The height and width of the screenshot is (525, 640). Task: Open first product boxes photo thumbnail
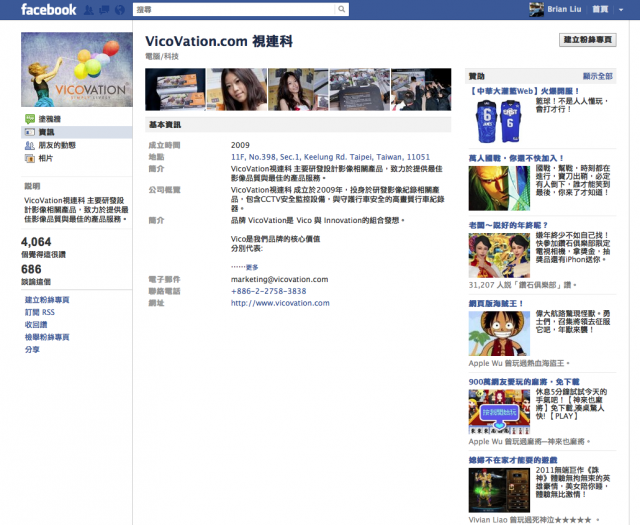click(x=175, y=89)
